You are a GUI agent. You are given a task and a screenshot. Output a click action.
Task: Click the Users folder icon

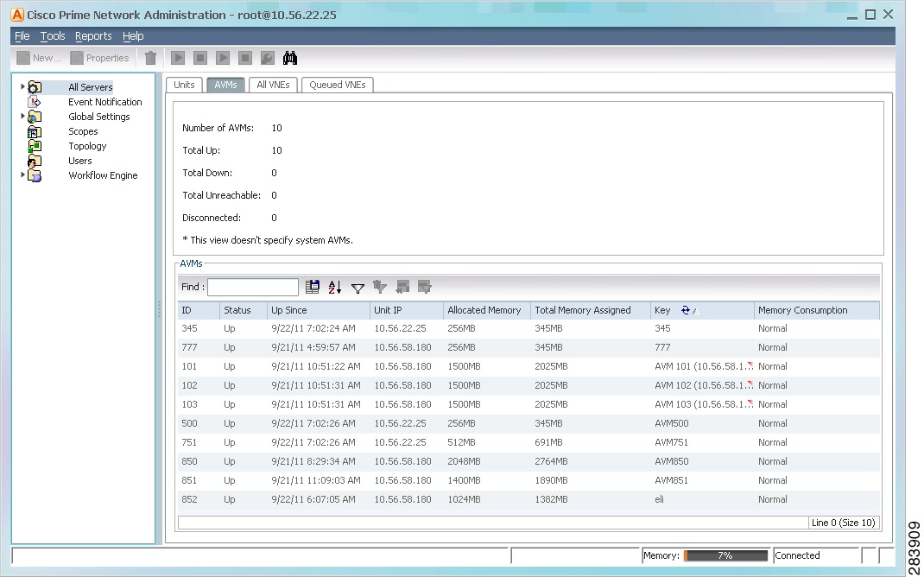point(35,161)
